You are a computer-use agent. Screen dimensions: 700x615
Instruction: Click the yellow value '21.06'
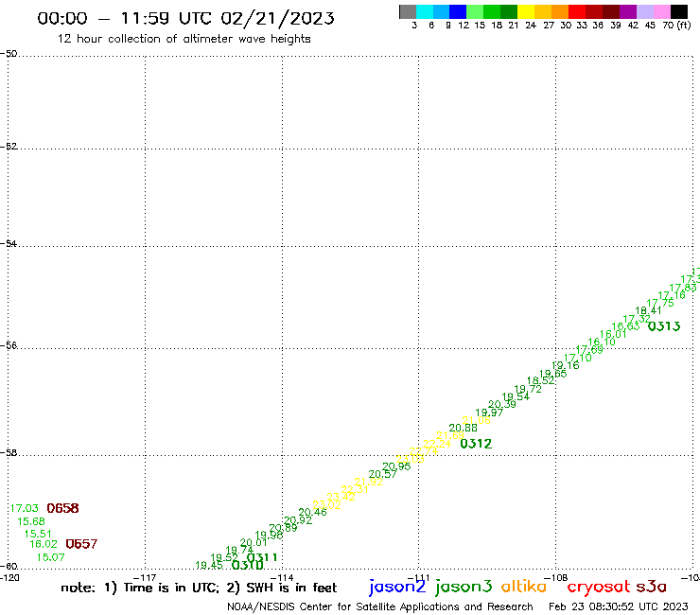476,420
